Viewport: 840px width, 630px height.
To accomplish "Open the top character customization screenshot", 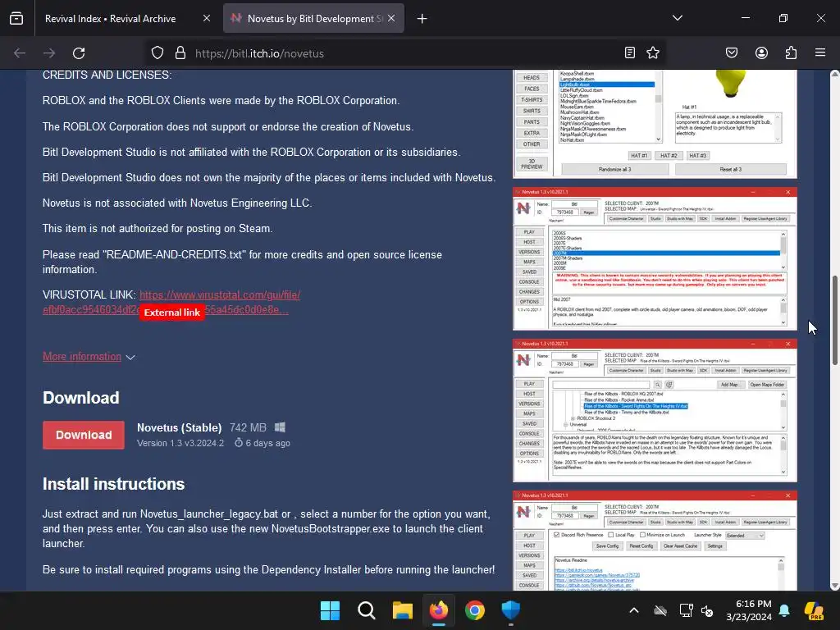I will click(x=655, y=124).
